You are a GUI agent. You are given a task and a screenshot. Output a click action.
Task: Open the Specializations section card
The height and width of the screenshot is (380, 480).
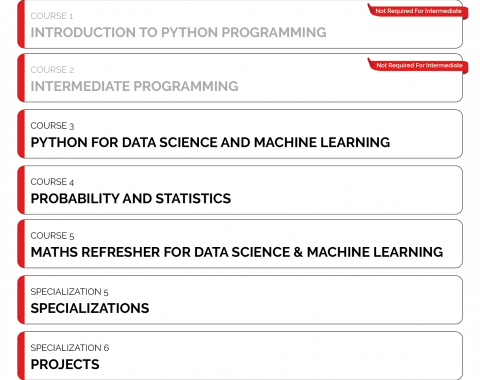click(x=240, y=300)
